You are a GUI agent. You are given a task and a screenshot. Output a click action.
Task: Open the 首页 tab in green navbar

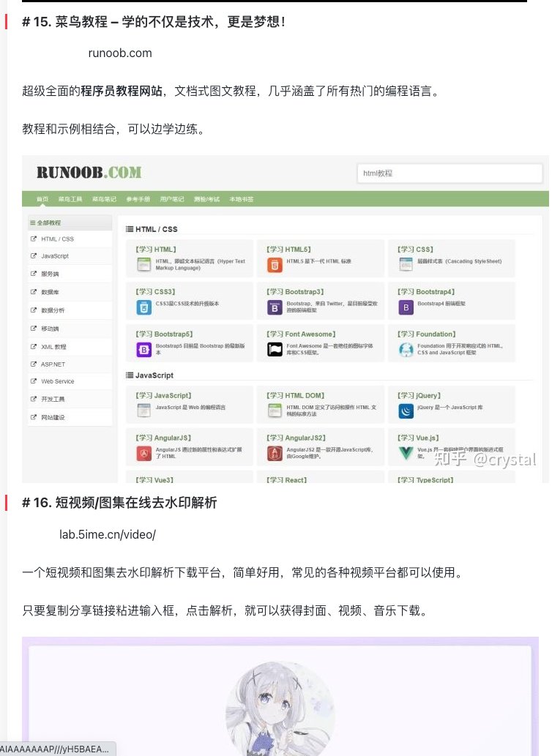[x=42, y=199]
